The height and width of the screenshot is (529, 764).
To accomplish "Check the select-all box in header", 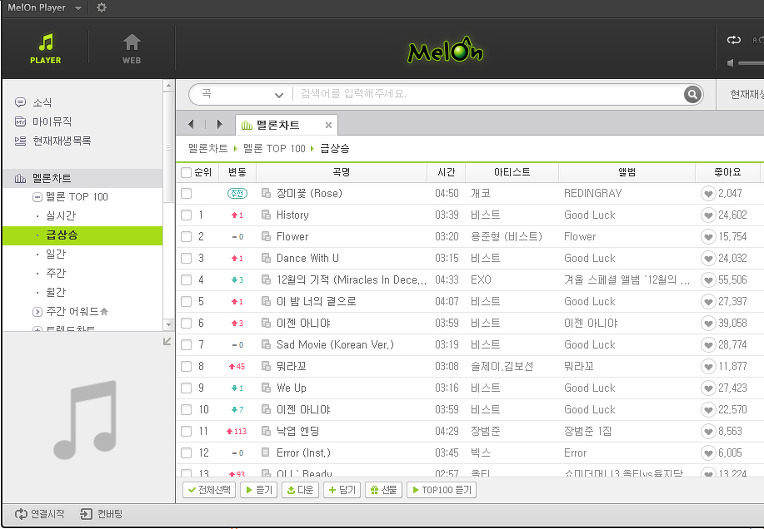I will click(186, 172).
